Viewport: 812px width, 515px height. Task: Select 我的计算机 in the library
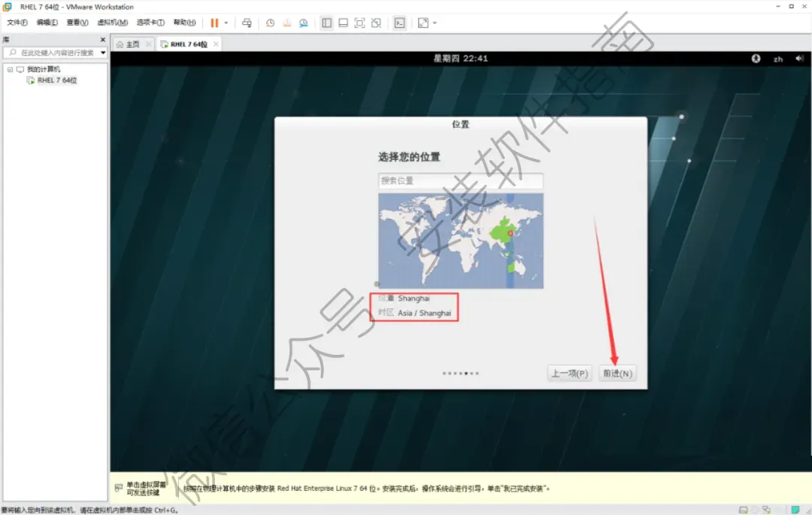point(44,69)
